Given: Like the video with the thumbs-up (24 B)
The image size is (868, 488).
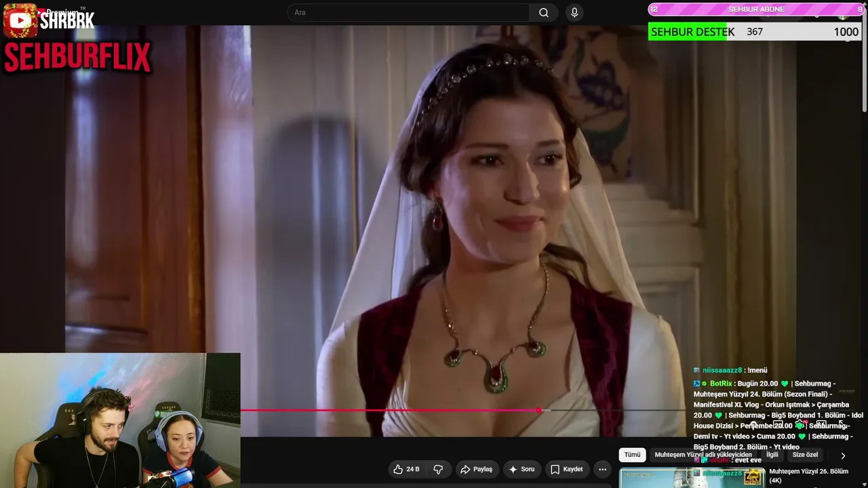Looking at the screenshot, I should click(x=407, y=469).
